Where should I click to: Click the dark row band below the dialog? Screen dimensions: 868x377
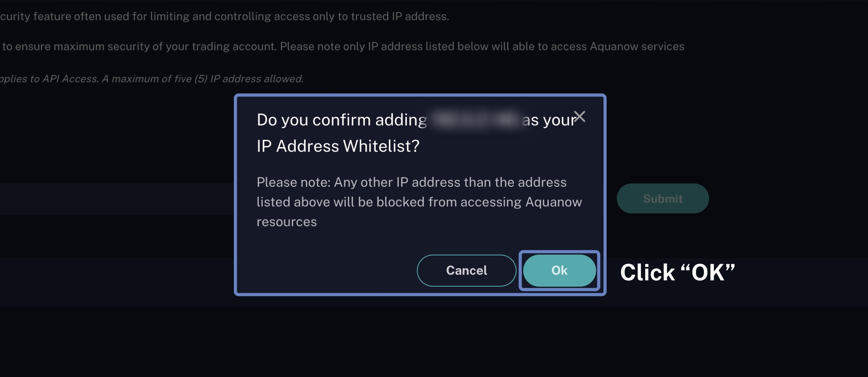click(113, 281)
